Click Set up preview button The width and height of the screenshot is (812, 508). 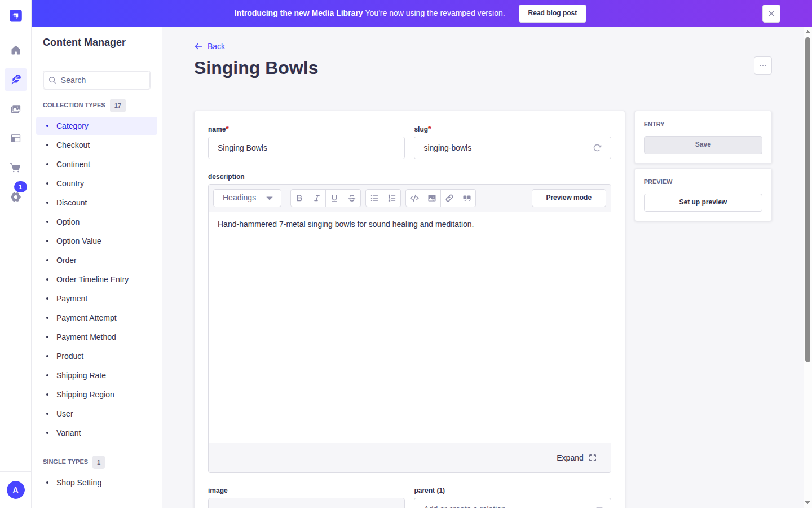[703, 203]
